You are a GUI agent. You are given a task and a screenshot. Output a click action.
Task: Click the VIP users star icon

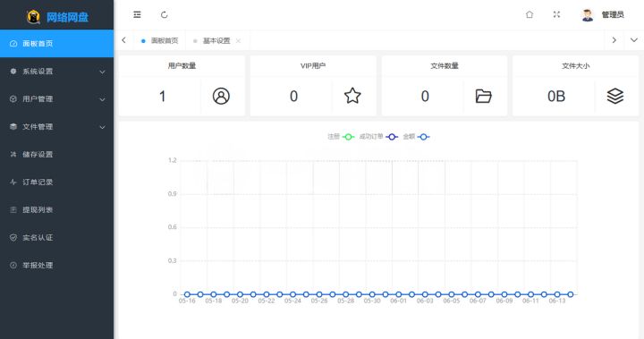(x=352, y=96)
